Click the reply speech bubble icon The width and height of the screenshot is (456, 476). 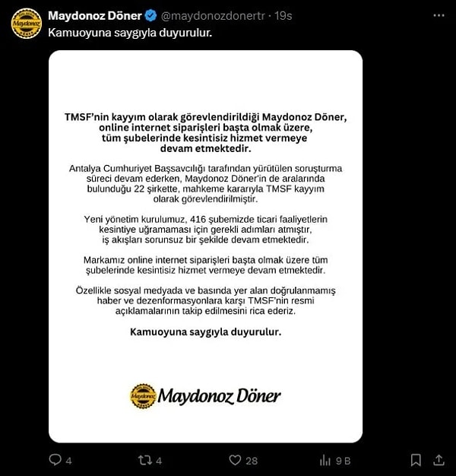tap(55, 460)
